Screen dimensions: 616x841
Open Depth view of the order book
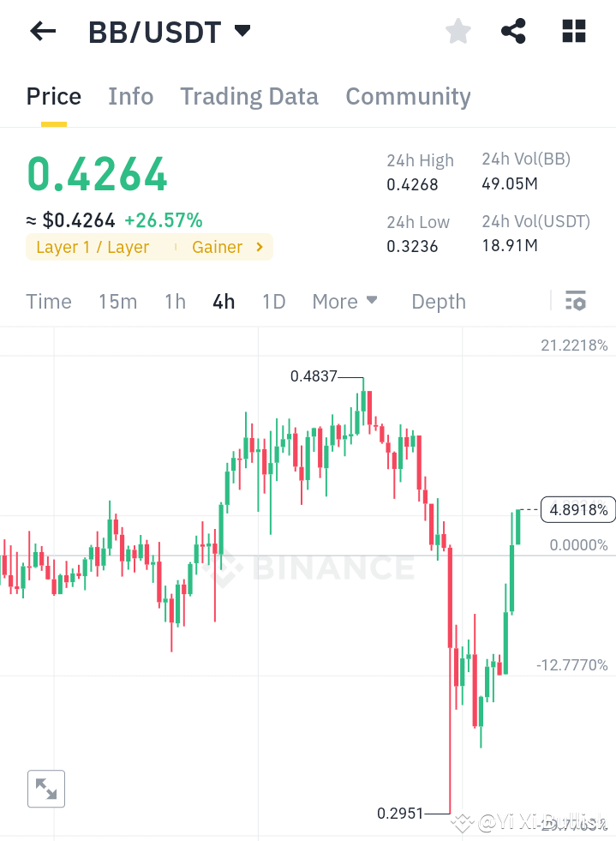point(438,301)
